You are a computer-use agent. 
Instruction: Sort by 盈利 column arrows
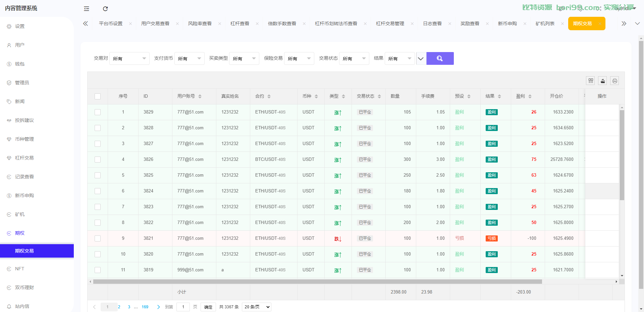click(530, 96)
